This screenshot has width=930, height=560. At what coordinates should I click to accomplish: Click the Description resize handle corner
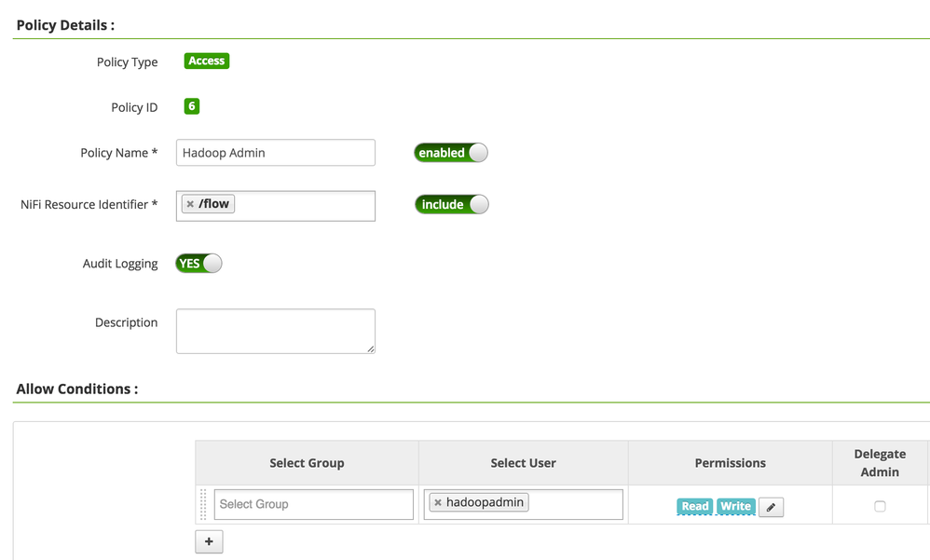click(371, 349)
